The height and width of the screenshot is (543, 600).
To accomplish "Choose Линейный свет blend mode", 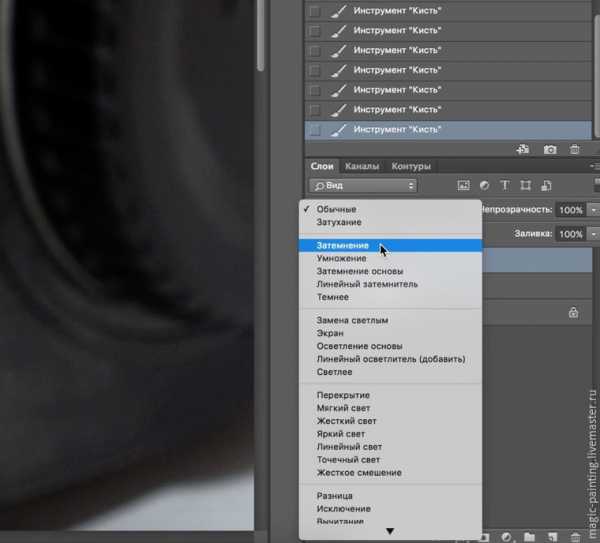I will 390,447.
